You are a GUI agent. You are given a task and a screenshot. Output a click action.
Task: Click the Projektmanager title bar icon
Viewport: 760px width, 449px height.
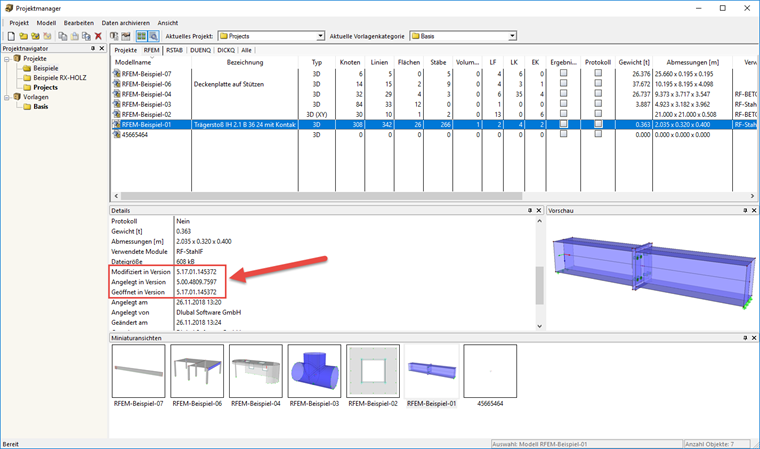pos(9,8)
